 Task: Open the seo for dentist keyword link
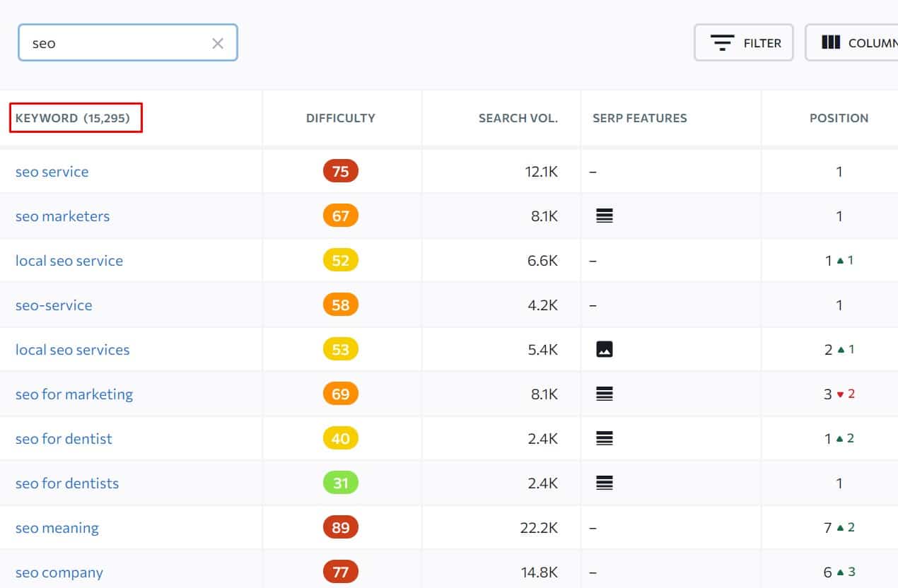click(64, 439)
